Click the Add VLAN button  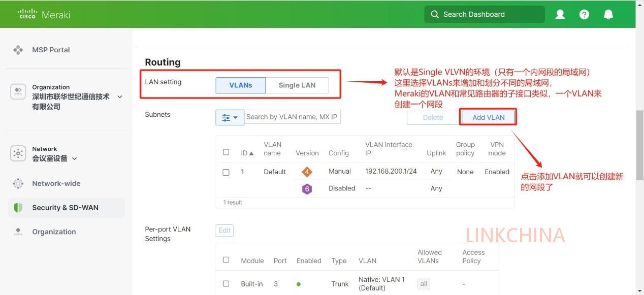tap(489, 117)
